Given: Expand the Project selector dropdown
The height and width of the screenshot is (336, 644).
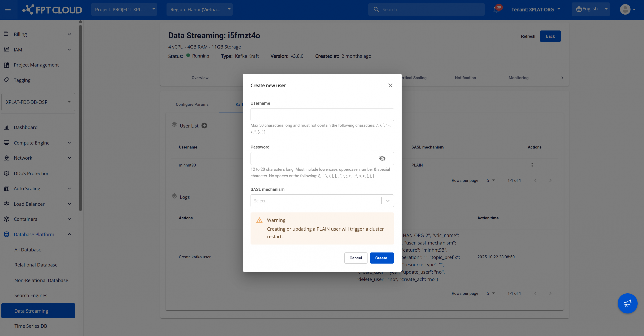Looking at the screenshot, I should click(x=124, y=10).
